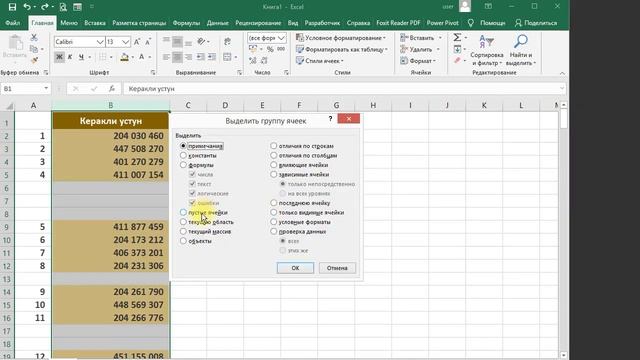Click the Redo arrow icon

(44, 7)
